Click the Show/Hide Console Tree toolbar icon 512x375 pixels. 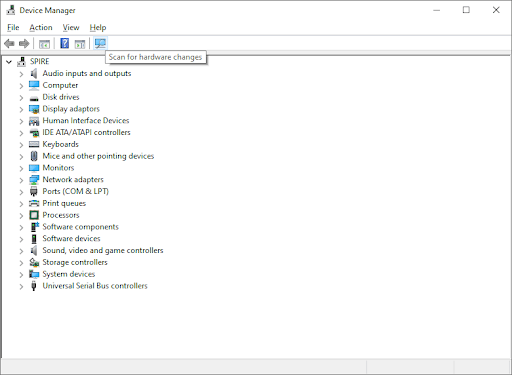click(x=44, y=44)
